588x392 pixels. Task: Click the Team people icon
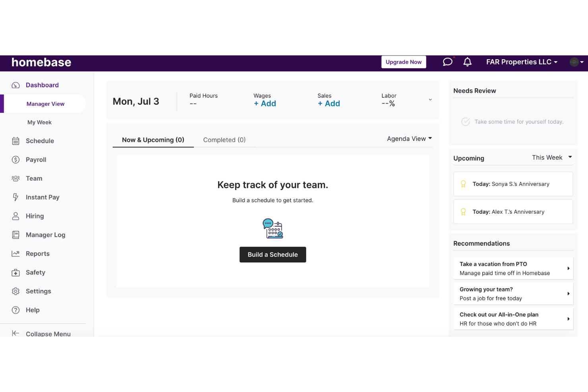tap(15, 178)
